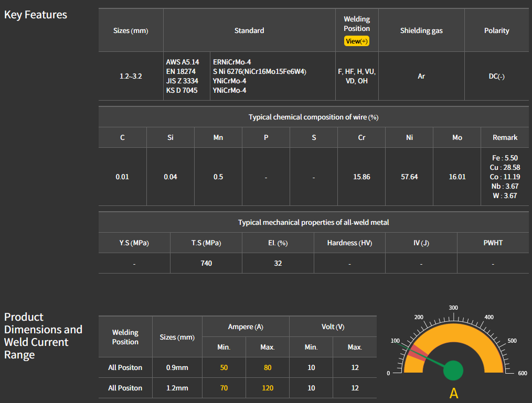This screenshot has width=532, height=403.
Task: Click the 'S Ni 6276(NiCr16Mo15Fe6W4)' classification text
Action: pyautogui.click(x=259, y=71)
